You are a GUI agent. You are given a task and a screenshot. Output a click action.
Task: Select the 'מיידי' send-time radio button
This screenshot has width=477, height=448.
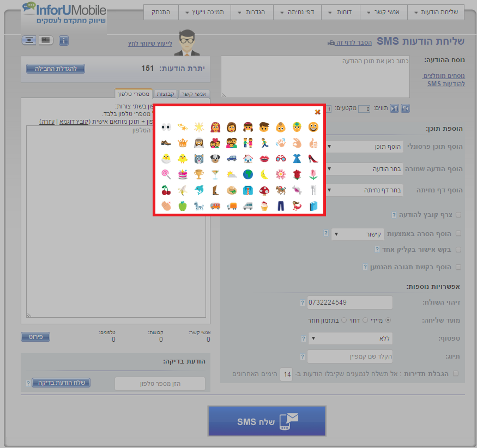pos(388,320)
